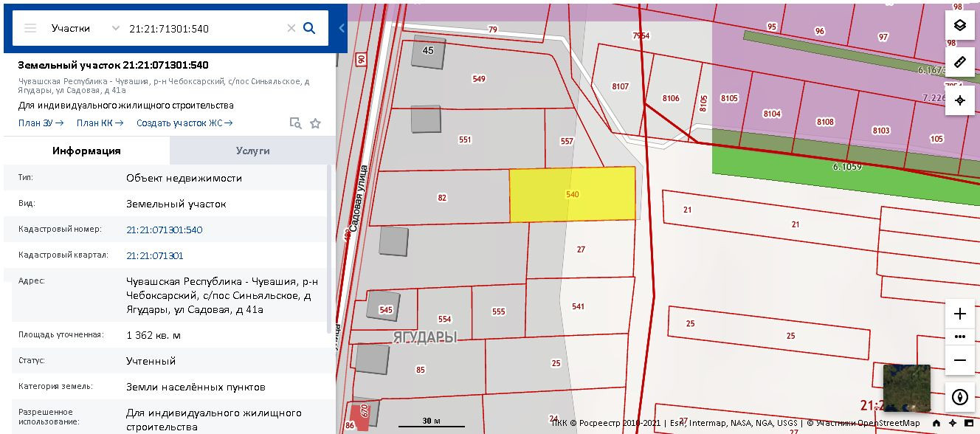
Task: Open the План КК link
Action: point(100,123)
